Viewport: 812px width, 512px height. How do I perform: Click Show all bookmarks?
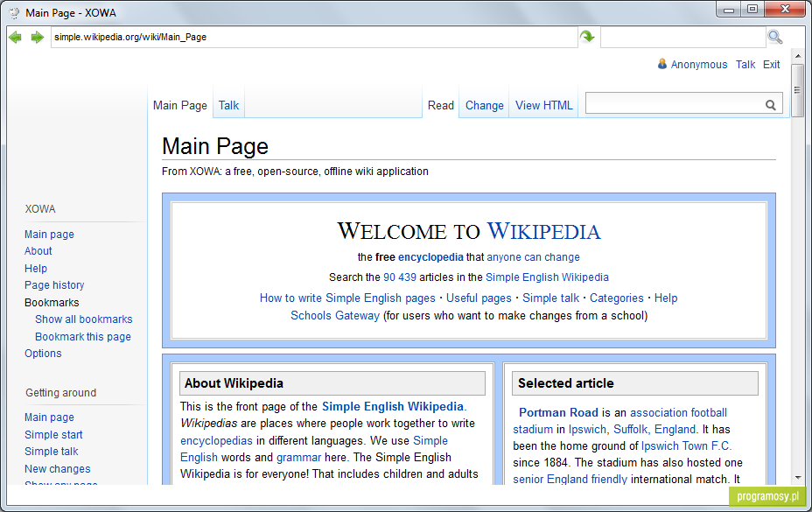click(84, 319)
